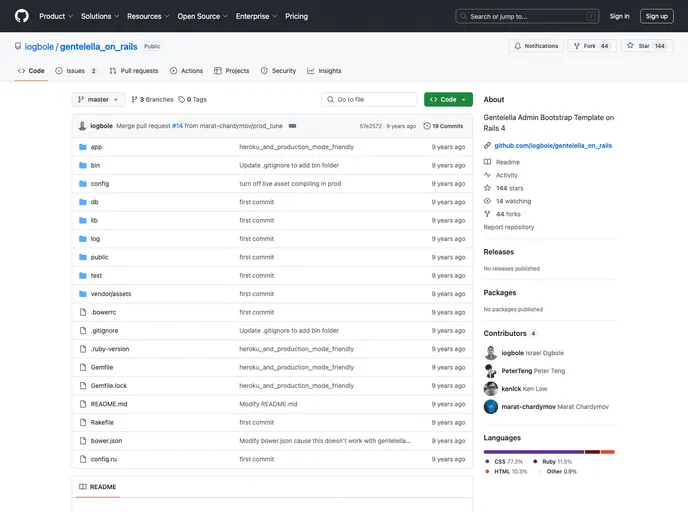Focus the Search or jump to field
This screenshot has width=688, height=512.
[x=527, y=16]
